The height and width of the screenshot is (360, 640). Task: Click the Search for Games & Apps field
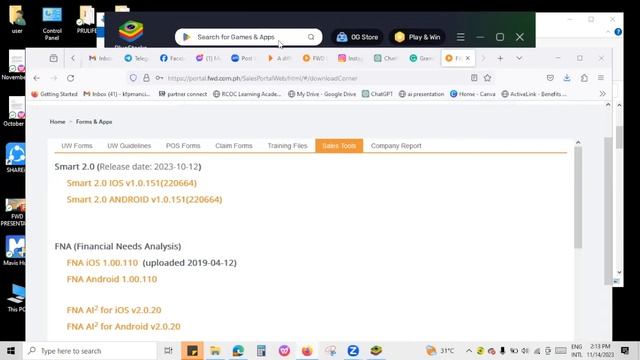point(248,37)
